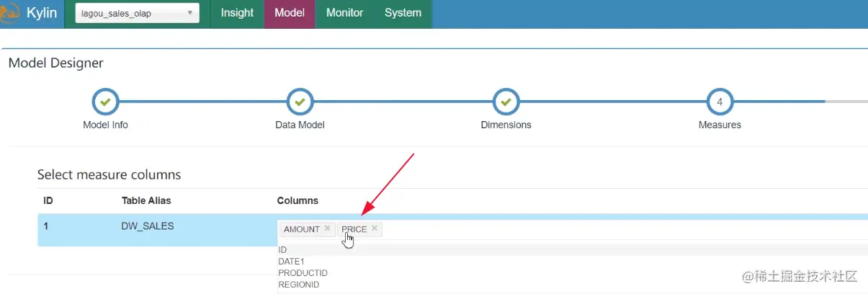The image size is (868, 294).
Task: Click the Data Model step checkmark circle
Action: pyautogui.click(x=300, y=102)
